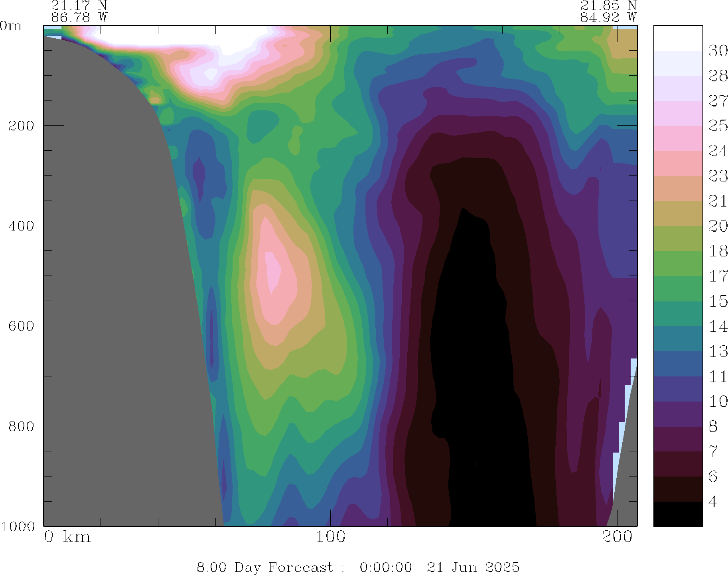Pick the tan colorbar swatch between 20 and 21
This screenshot has width=728, height=575.
point(678,213)
